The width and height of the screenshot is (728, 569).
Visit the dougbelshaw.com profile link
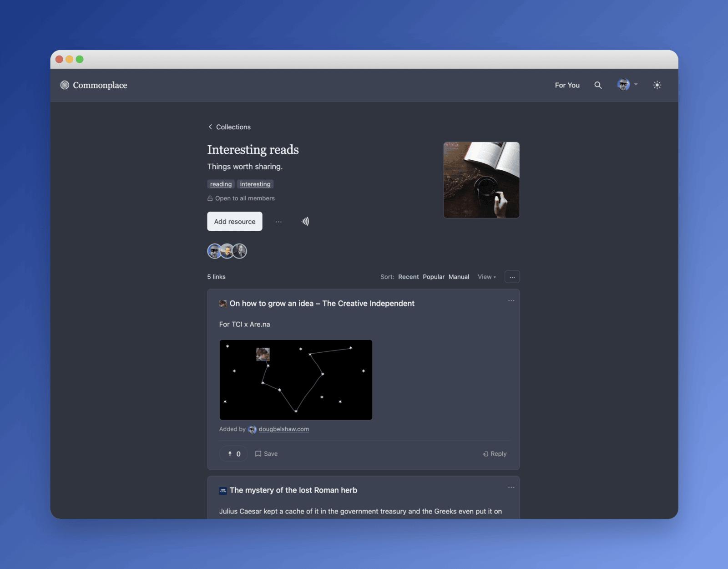pos(284,429)
